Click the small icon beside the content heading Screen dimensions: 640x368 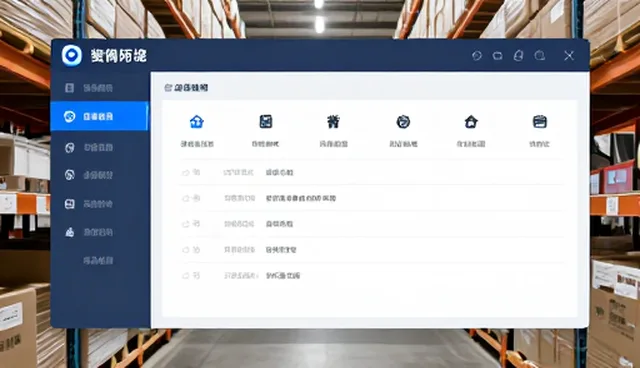pyautogui.click(x=168, y=88)
